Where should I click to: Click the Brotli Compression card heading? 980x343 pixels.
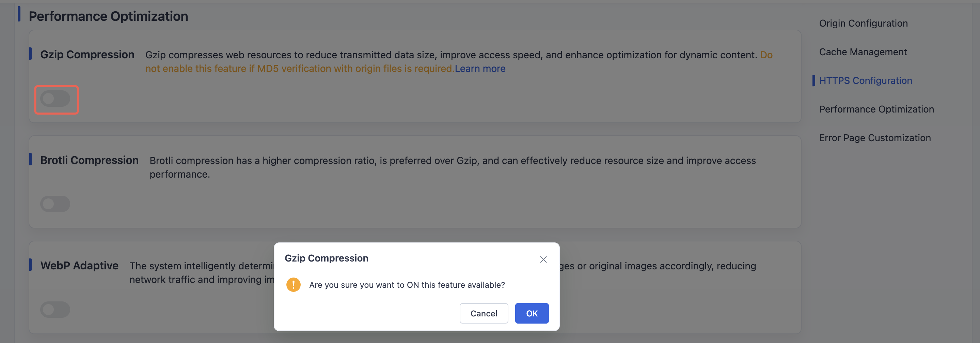(x=90, y=160)
